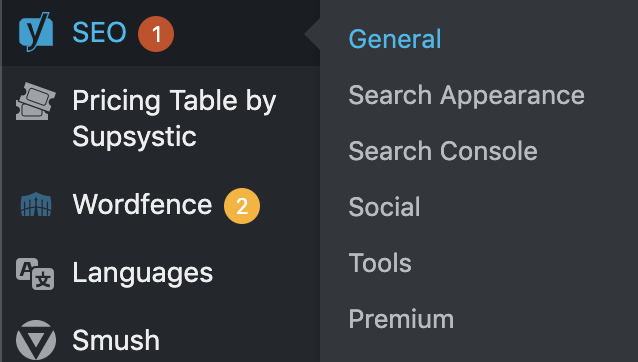
Task: Go to Search Appearance settings
Action: (x=466, y=95)
